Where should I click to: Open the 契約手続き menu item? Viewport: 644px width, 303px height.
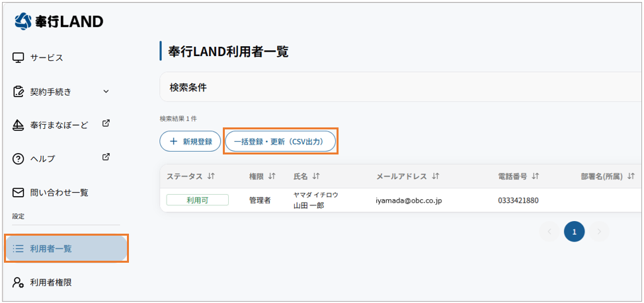50,92
